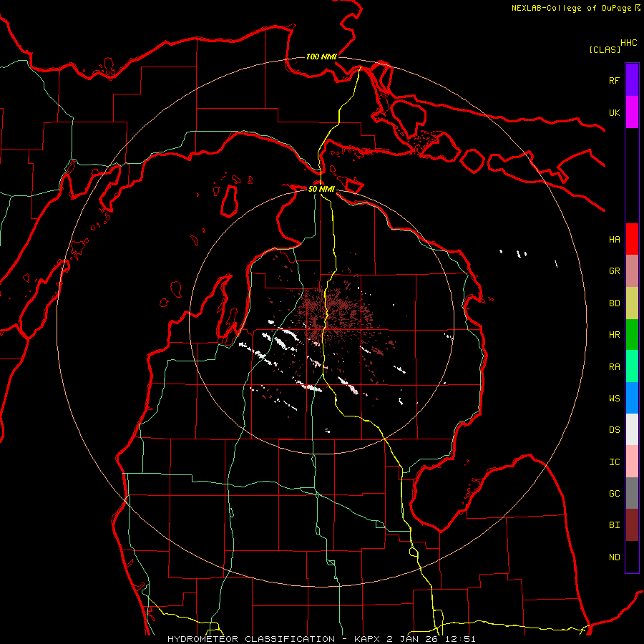Click the WS legend label
644x644 pixels.
(x=614, y=398)
